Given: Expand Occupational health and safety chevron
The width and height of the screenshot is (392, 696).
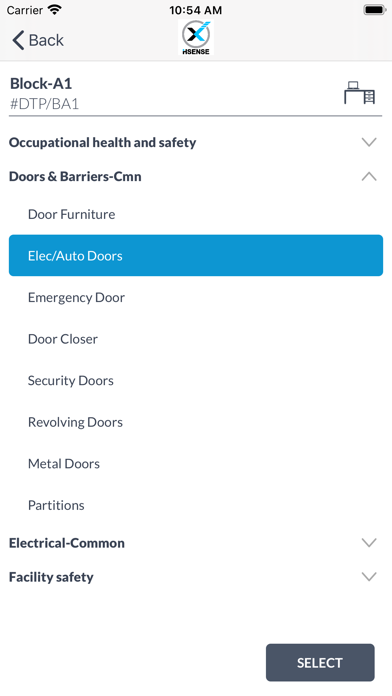Looking at the screenshot, I should coord(369,142).
